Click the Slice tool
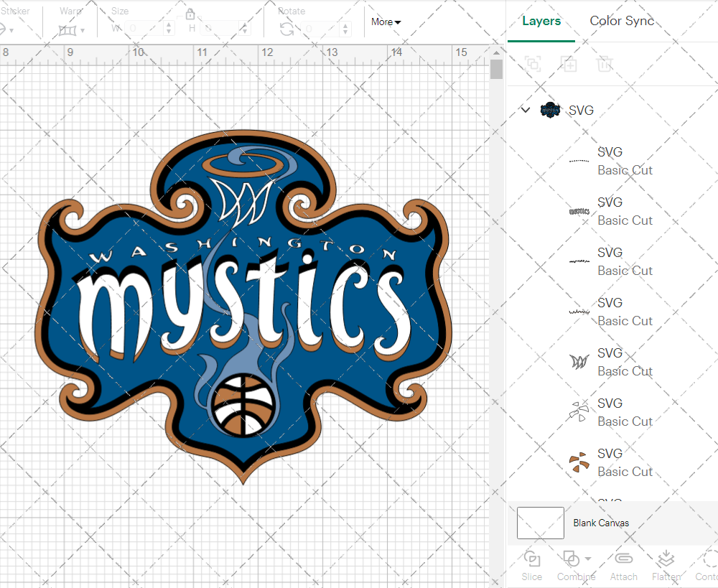 coord(531,566)
